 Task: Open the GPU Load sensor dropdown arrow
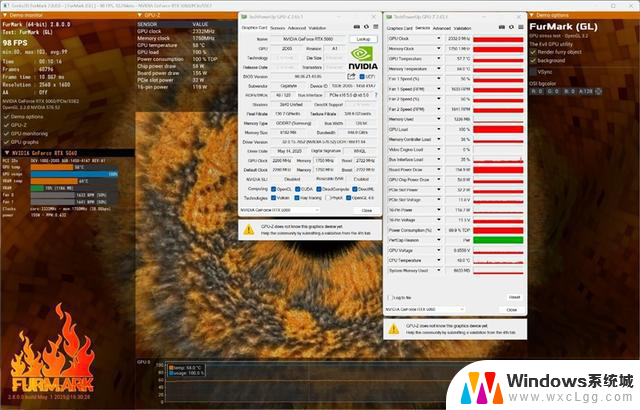439,129
